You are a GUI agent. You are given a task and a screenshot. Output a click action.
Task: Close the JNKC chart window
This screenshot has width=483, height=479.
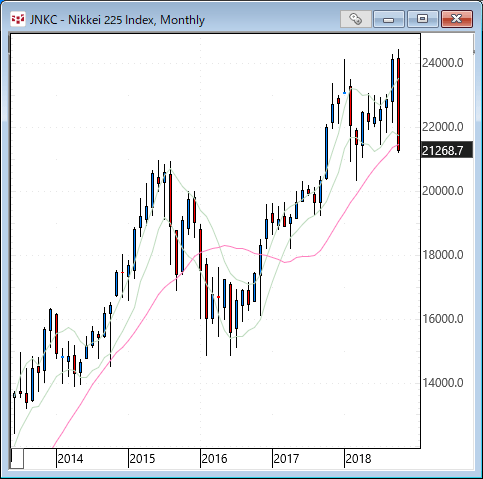click(x=457, y=19)
